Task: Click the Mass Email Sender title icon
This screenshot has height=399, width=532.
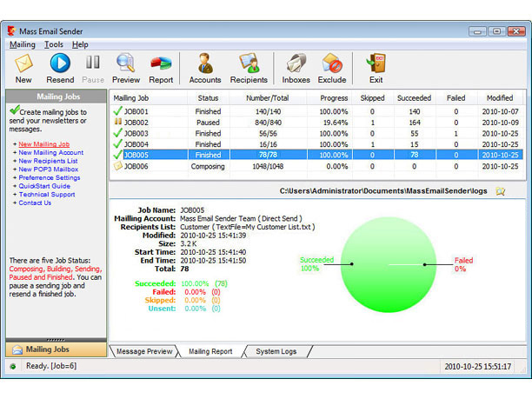Action: (11, 31)
